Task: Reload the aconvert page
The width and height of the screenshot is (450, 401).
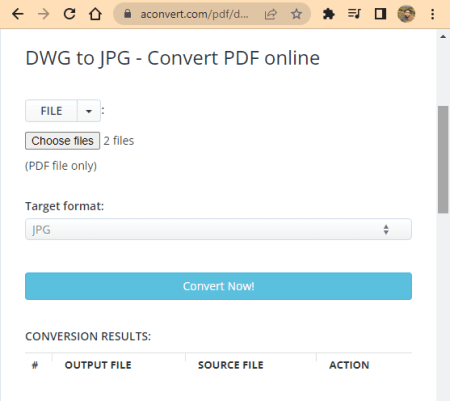Action: coord(69,14)
